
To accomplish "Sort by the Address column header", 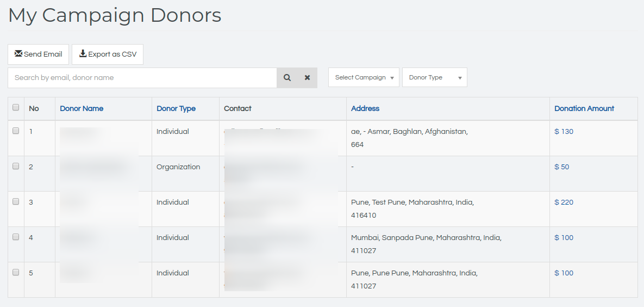I will [365, 109].
